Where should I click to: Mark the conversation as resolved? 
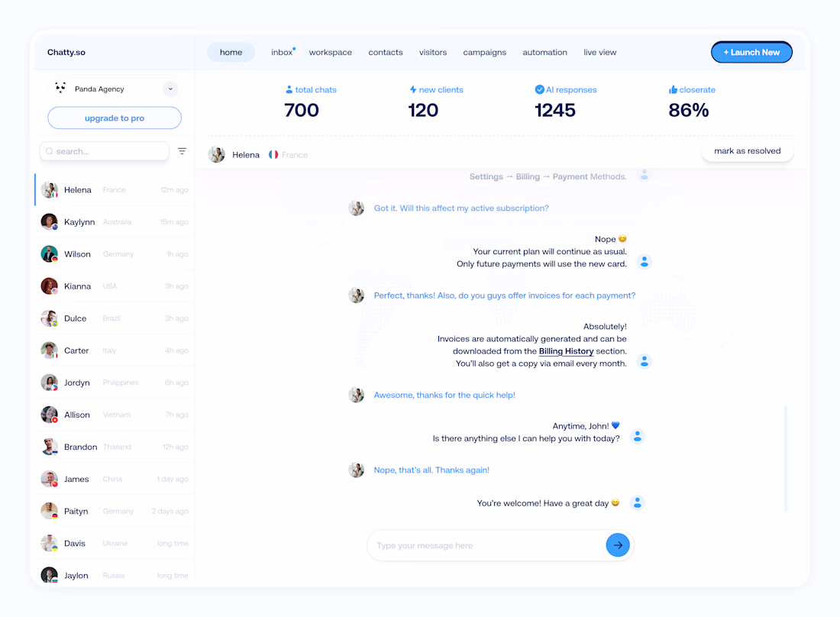pyautogui.click(x=748, y=151)
